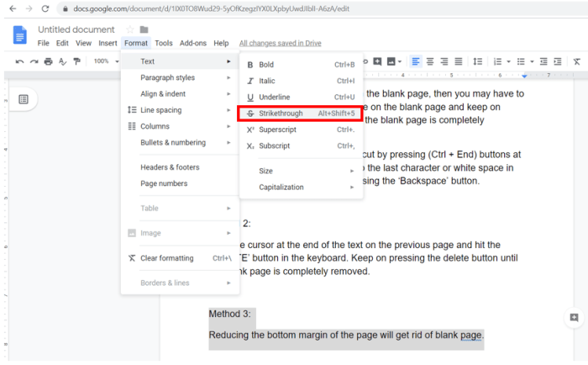Click the browser forward arrow
Viewport: 588px width, 365px height.
[x=29, y=8]
